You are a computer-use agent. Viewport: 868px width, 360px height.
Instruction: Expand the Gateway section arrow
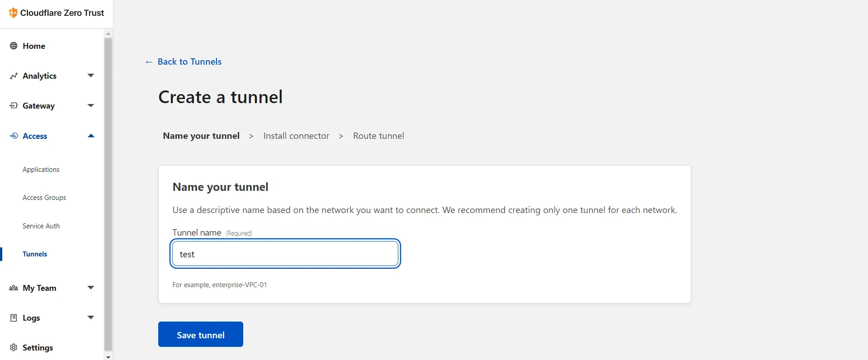(x=90, y=105)
